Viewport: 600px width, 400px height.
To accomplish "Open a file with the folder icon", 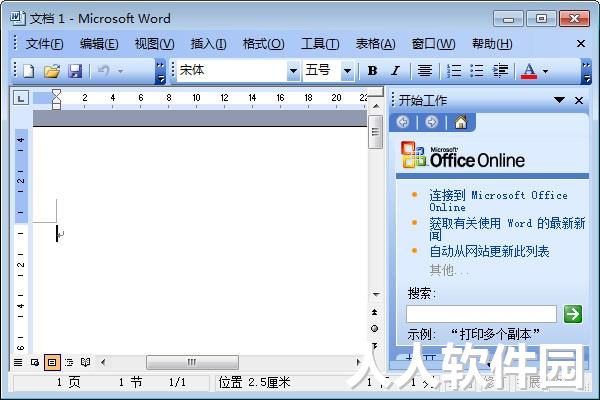I will [52, 71].
